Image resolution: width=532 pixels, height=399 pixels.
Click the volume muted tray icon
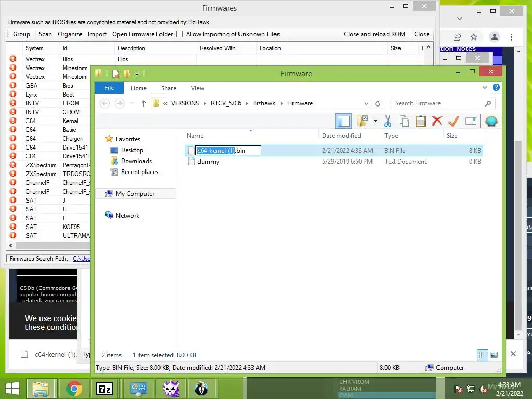tap(483, 389)
